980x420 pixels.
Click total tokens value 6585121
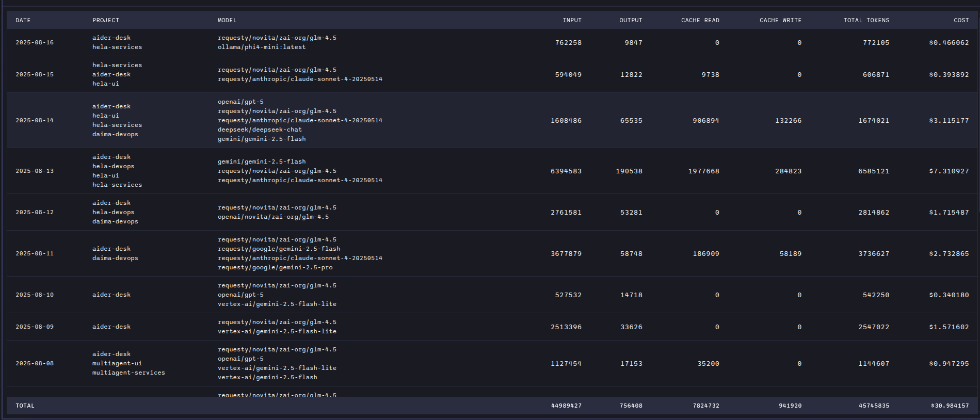pos(874,171)
